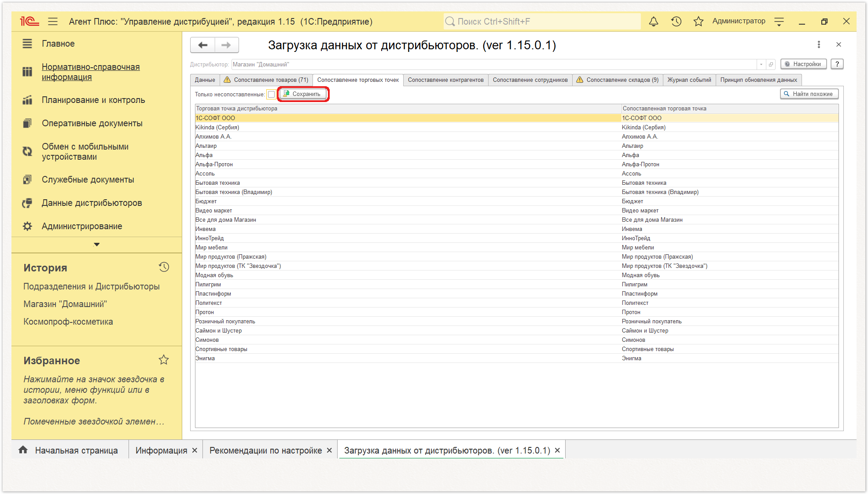The image size is (868, 494).
Task: Open Нормативно-справочная информация section
Action: pos(91,72)
